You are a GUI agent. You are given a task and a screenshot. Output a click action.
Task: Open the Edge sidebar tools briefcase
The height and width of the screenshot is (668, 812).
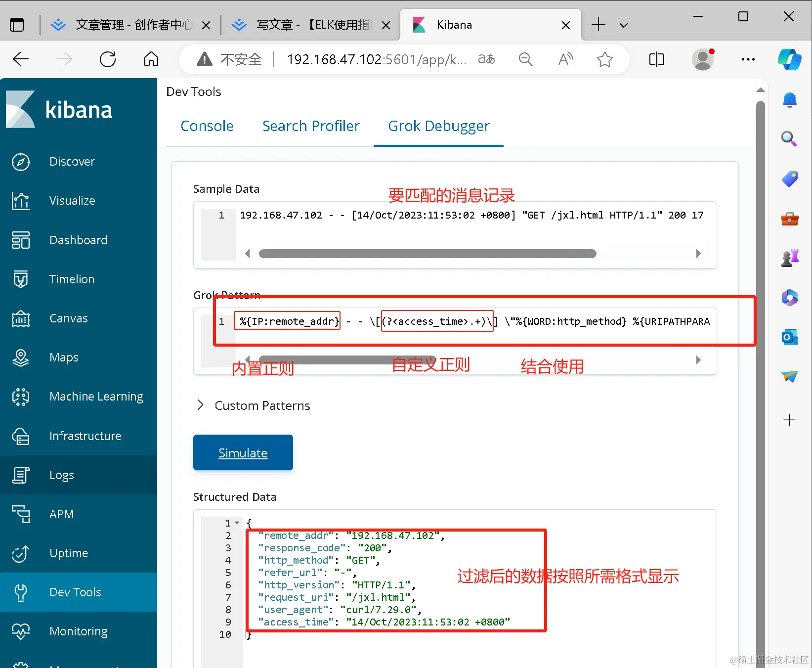click(x=789, y=219)
